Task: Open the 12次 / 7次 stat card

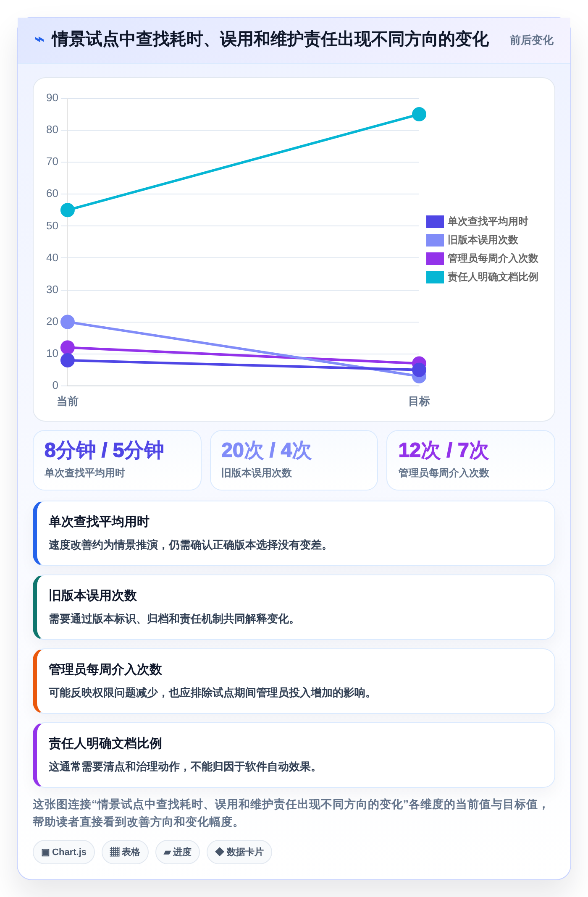Action: [471, 460]
